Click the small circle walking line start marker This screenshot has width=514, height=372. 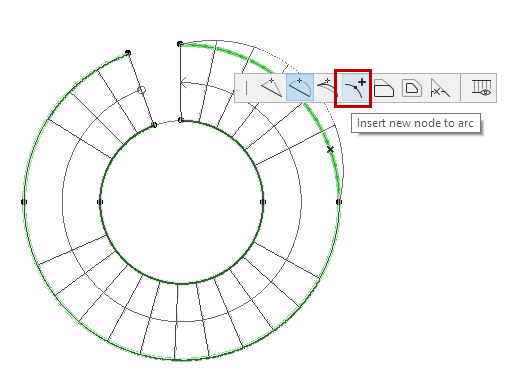coord(142,90)
